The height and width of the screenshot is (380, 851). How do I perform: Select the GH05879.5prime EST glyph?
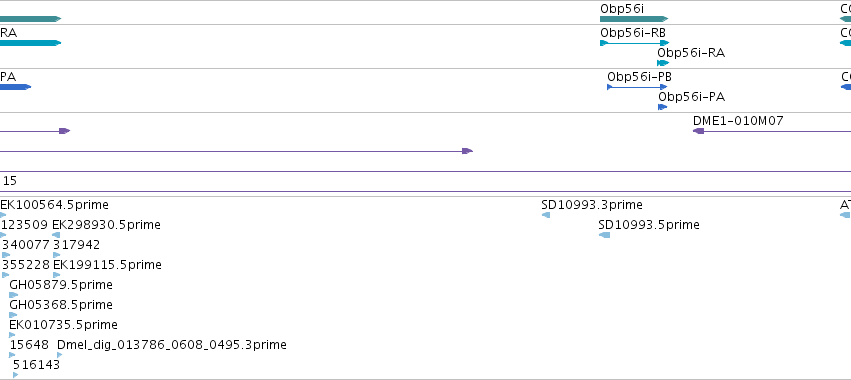[14, 295]
